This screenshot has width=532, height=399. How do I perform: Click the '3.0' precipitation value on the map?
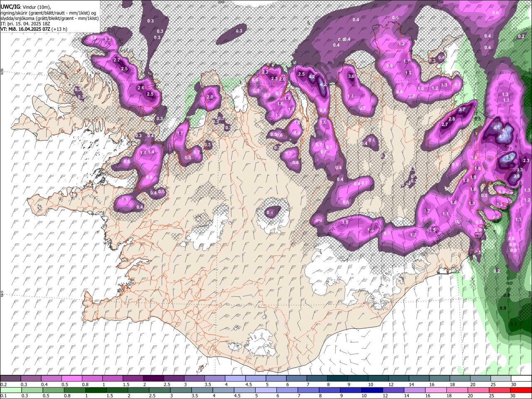[351, 76]
